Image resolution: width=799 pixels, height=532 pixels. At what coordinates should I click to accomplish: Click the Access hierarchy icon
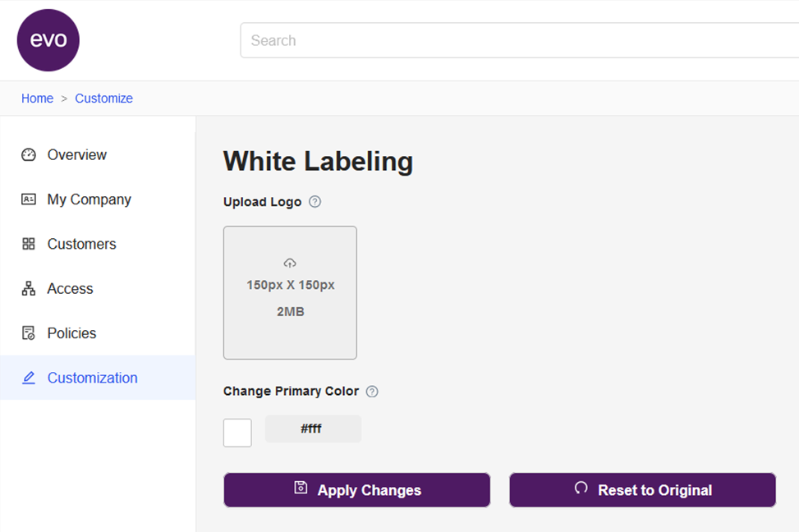coord(29,289)
